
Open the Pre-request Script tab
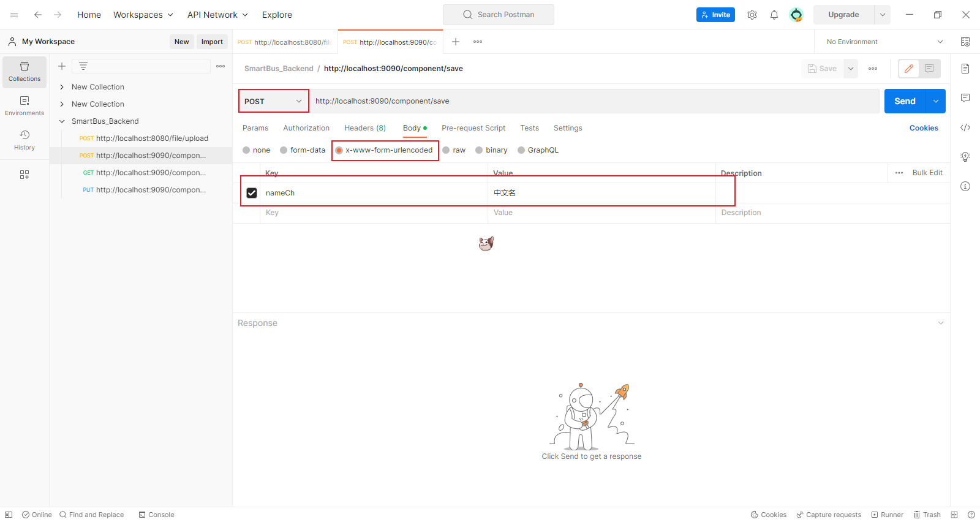coord(473,128)
